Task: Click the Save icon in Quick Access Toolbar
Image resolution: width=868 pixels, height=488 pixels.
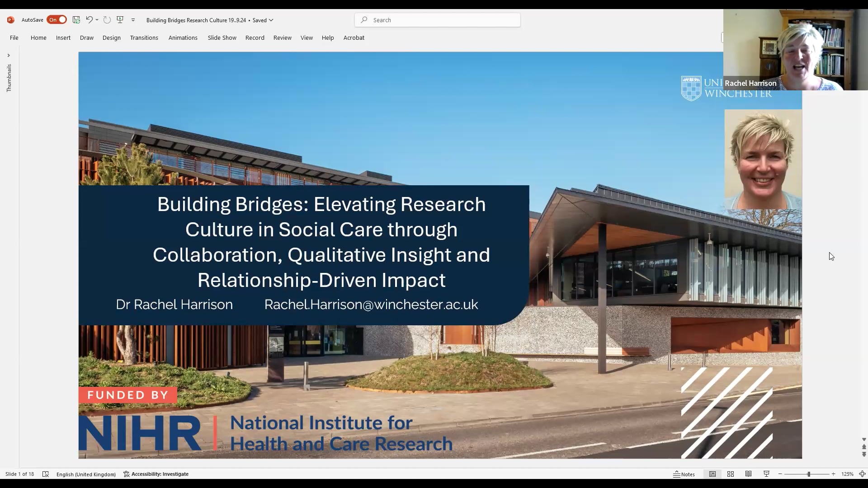Action: pyautogui.click(x=76, y=20)
